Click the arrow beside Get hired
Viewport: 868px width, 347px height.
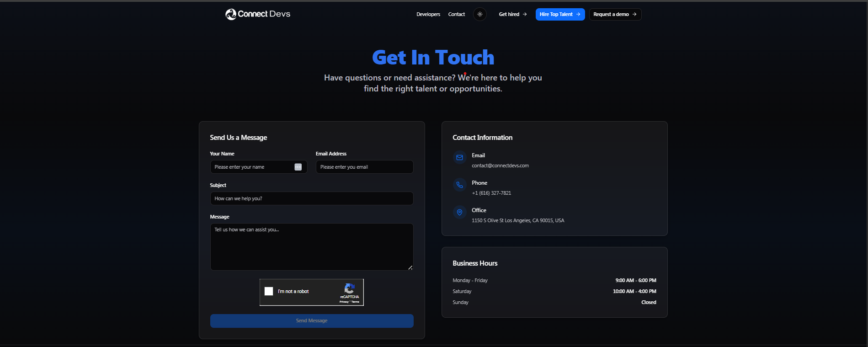click(x=525, y=14)
